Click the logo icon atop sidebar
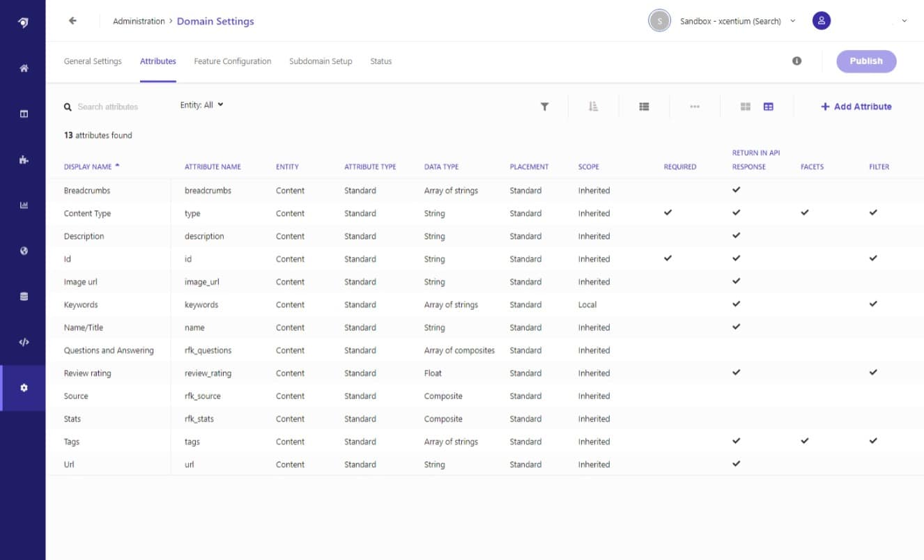This screenshot has width=924, height=560. [24, 22]
